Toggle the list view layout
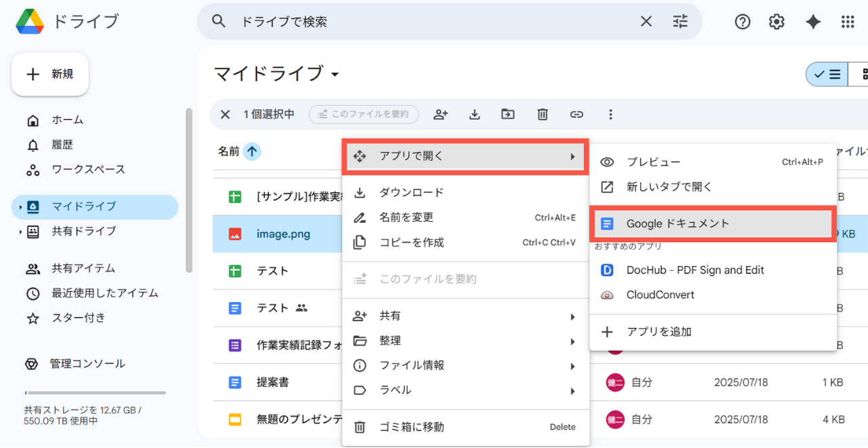Image resolution: width=868 pixels, height=448 pixels. tap(826, 74)
